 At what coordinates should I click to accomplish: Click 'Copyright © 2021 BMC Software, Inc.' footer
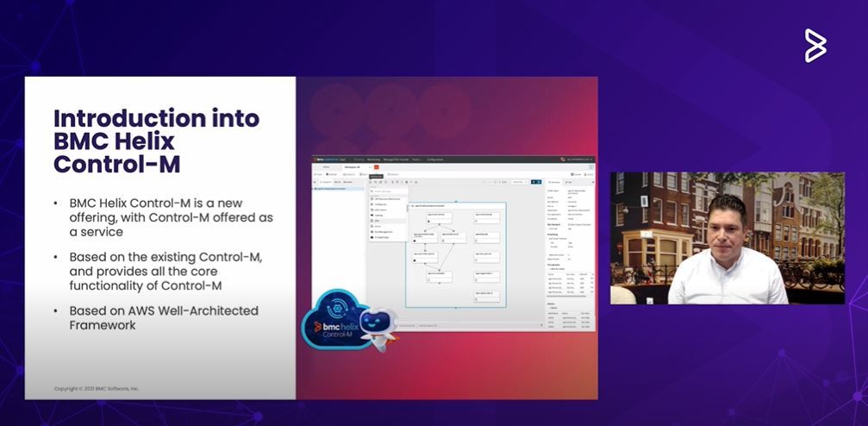[97, 389]
